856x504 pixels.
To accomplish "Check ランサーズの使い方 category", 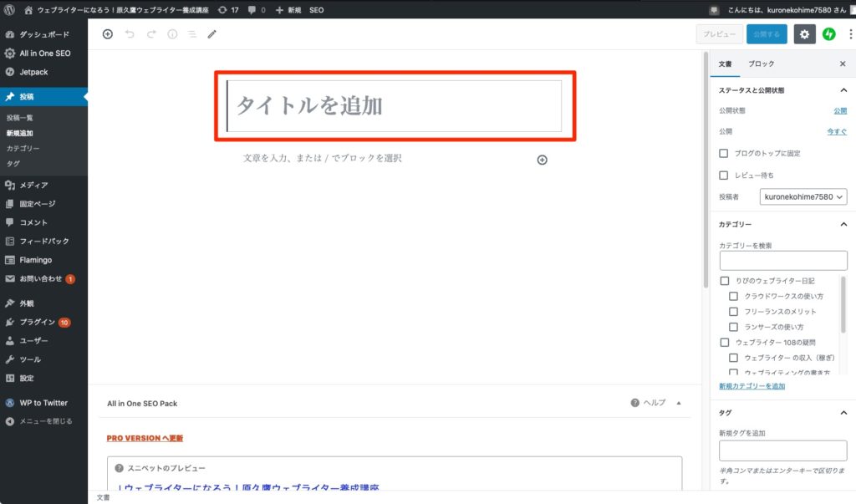I will [x=733, y=327].
